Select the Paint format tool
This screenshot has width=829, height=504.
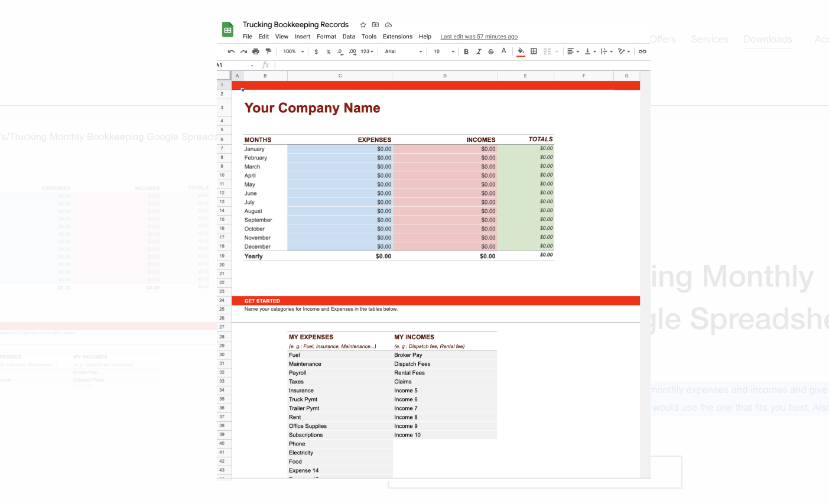[268, 51]
